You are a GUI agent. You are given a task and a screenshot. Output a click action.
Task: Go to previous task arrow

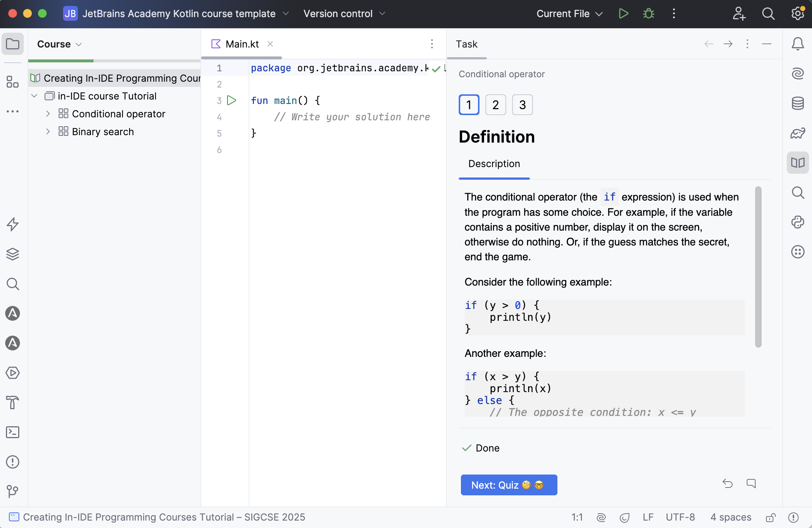pos(709,44)
